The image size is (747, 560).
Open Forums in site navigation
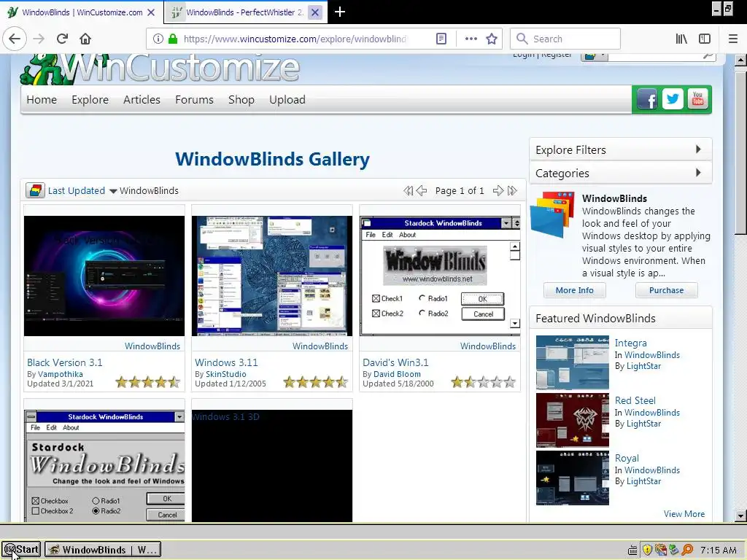[194, 99]
